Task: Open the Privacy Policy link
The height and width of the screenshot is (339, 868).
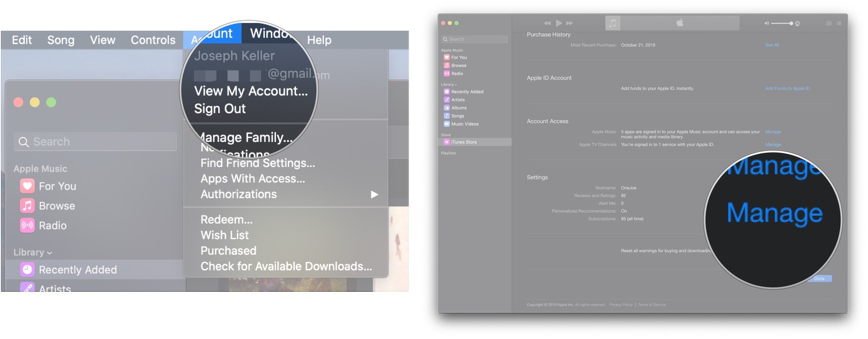Action: pos(621,305)
